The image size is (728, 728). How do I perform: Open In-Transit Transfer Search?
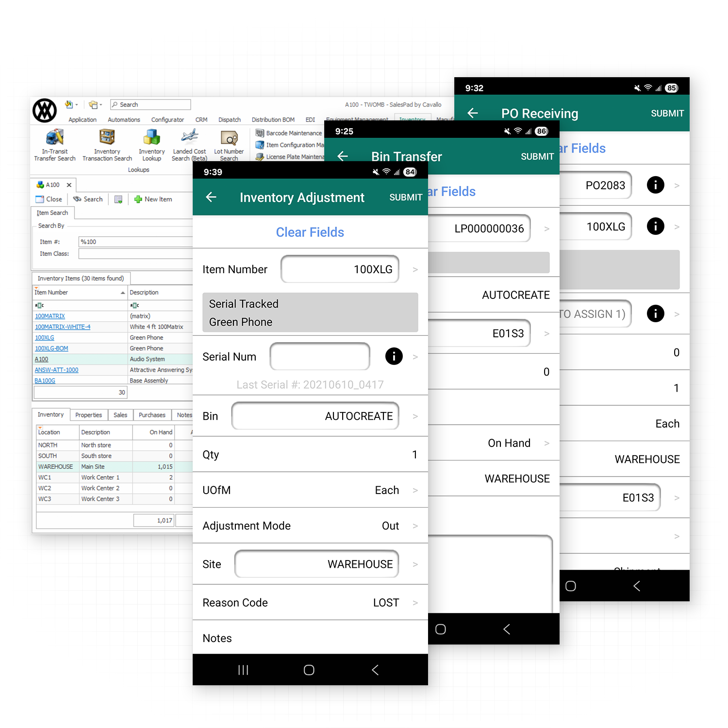(x=54, y=145)
